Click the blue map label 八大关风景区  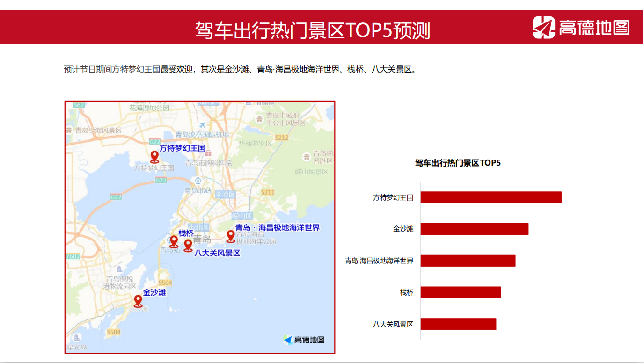tap(217, 253)
